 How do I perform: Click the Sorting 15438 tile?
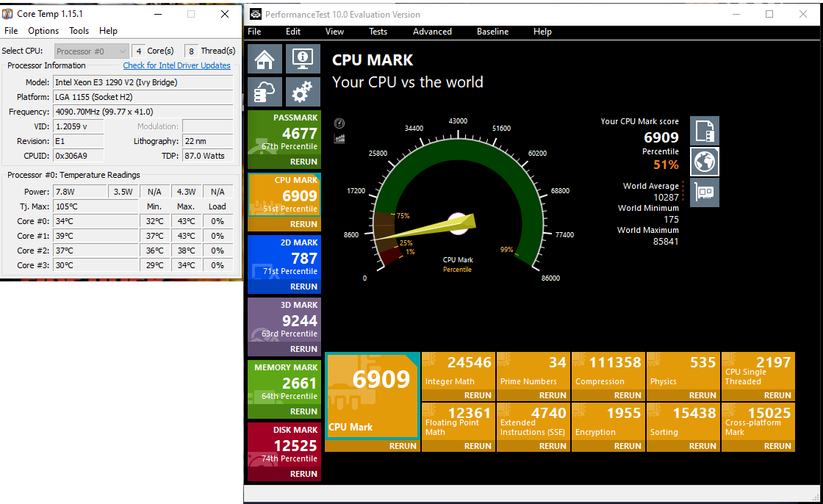(683, 422)
